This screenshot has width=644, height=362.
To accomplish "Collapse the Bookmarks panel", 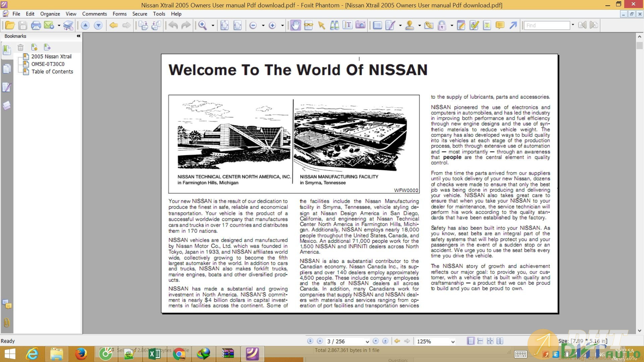I will click(x=78, y=36).
